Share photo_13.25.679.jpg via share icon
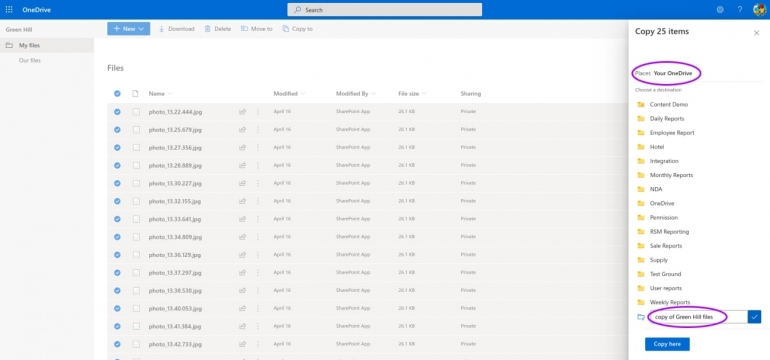This screenshot has width=770, height=360. [242, 130]
